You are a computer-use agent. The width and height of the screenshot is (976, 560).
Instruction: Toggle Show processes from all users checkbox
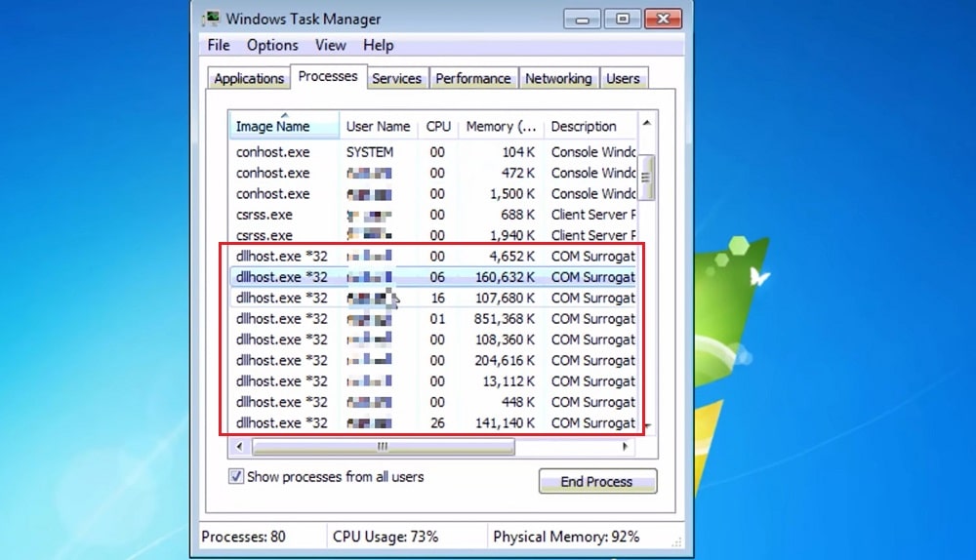click(x=236, y=477)
